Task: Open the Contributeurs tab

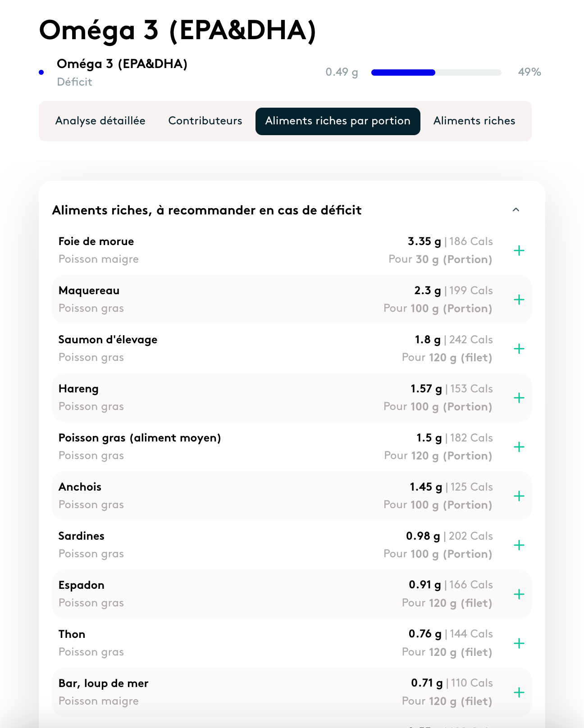Action: click(x=205, y=121)
